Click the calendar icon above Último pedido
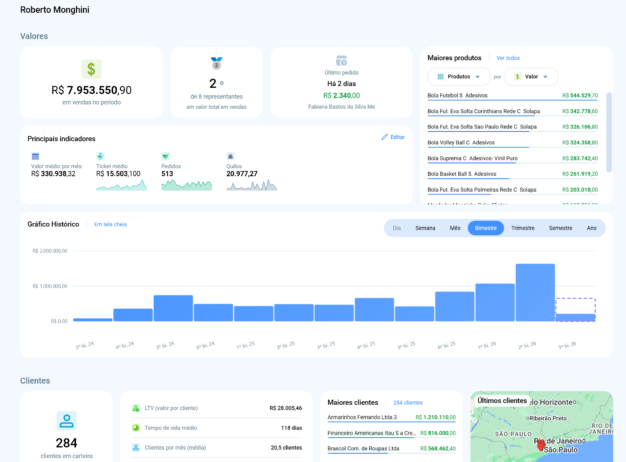626x462 pixels. pyautogui.click(x=341, y=61)
